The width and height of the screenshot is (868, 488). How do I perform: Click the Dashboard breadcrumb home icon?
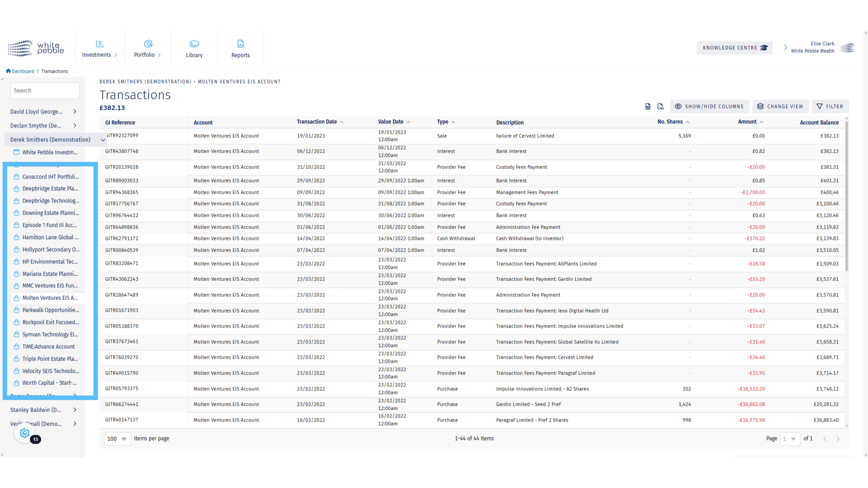pos(8,71)
